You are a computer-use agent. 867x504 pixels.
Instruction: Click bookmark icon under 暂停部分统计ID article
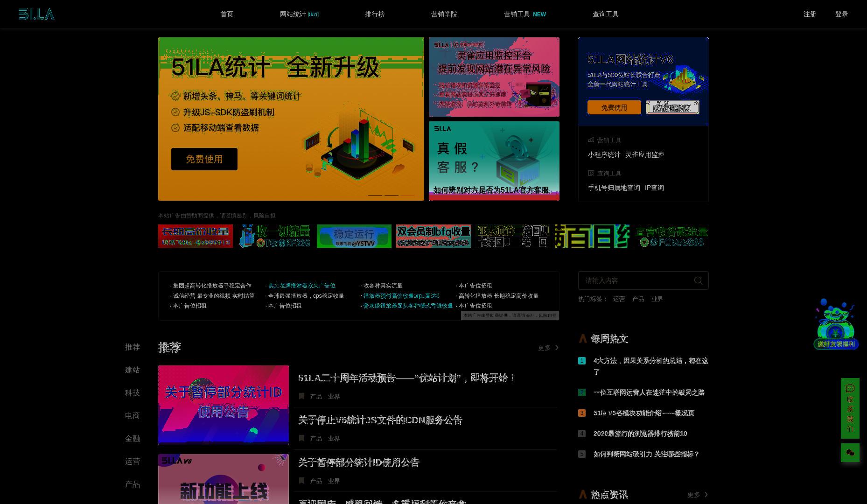coord(301,481)
